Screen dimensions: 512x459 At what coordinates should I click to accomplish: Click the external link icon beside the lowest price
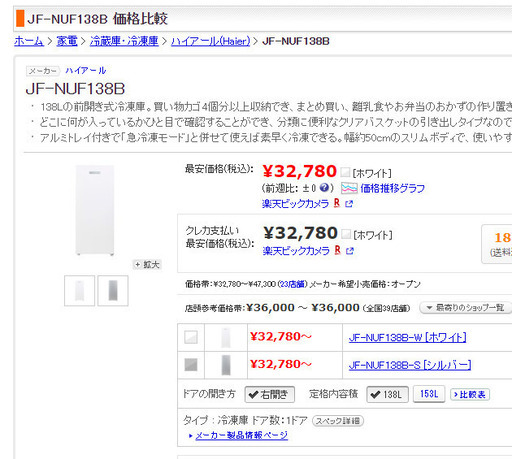(x=349, y=204)
